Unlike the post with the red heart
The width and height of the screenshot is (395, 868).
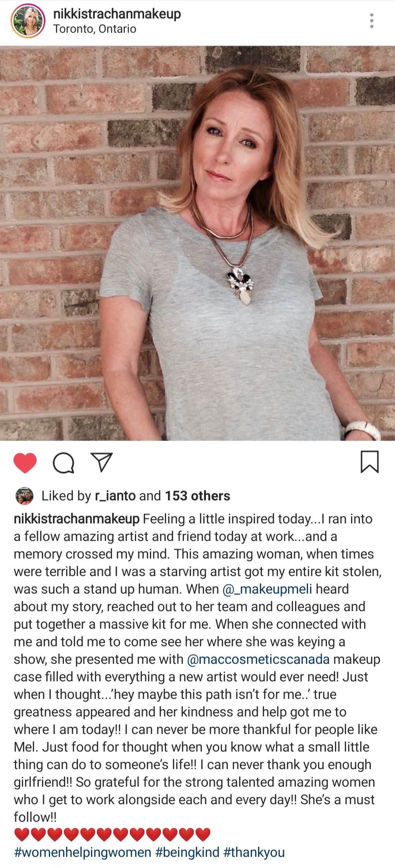(25, 463)
